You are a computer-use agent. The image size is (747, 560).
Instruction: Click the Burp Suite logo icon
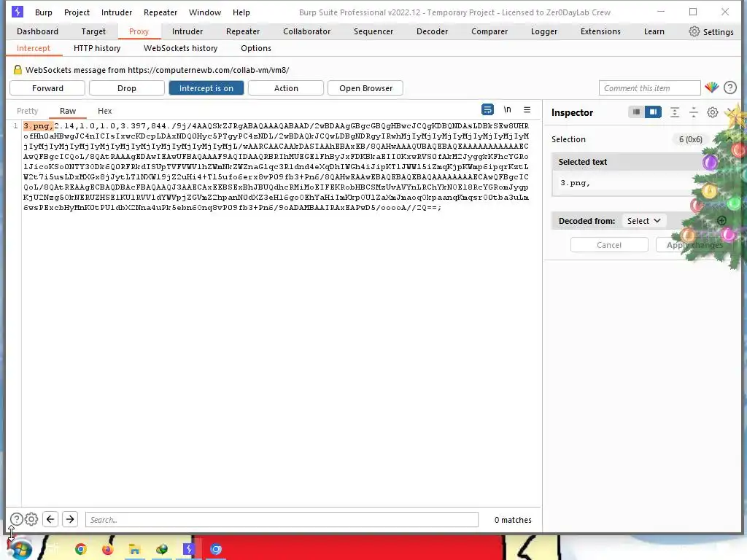(x=18, y=12)
